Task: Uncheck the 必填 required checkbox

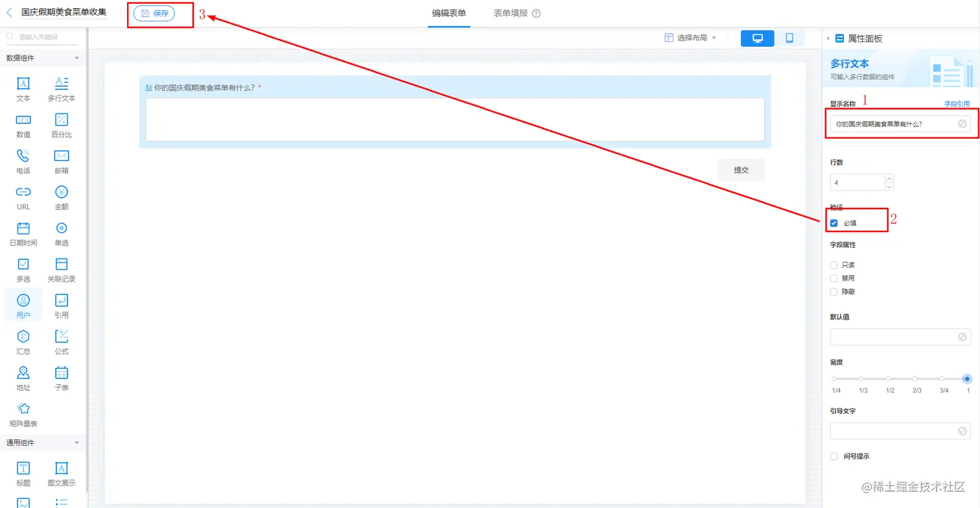Action: coord(834,223)
